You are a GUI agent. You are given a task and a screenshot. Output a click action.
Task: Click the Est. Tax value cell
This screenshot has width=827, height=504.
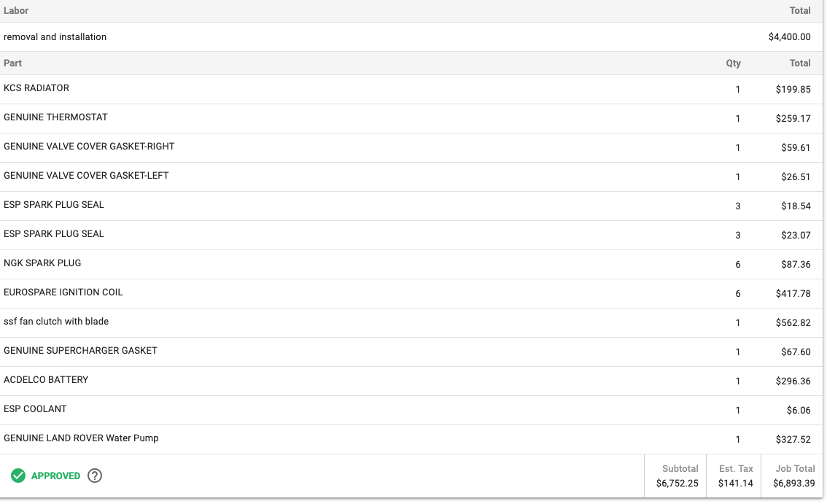pyautogui.click(x=735, y=483)
